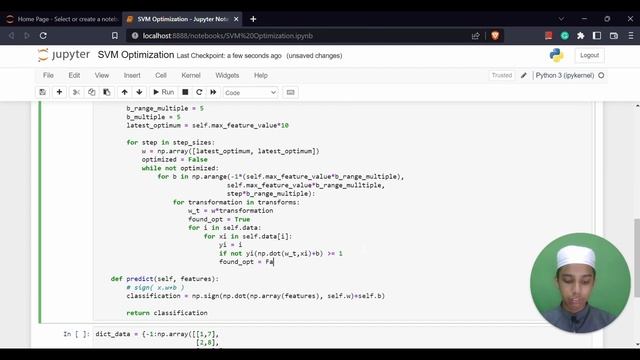Toggle the browser sidebar panel icon
Viewport: 640px width, 360px height.
tap(597, 36)
